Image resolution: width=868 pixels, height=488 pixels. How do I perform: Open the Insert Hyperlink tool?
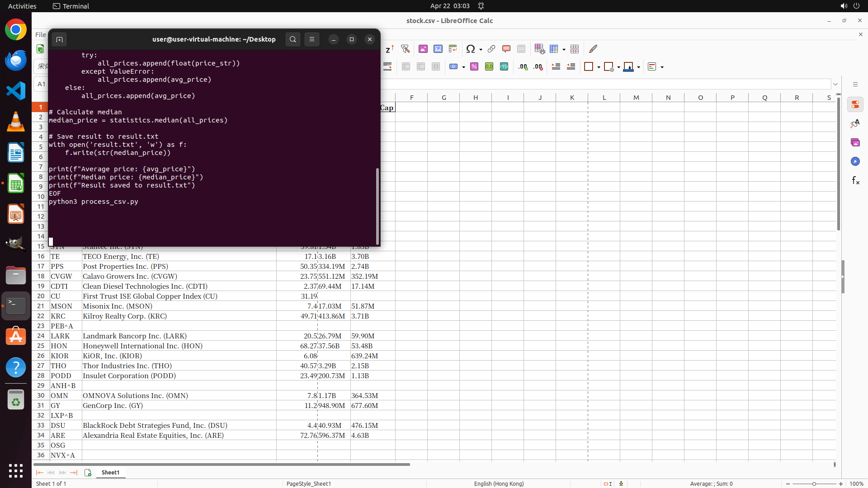(x=491, y=49)
